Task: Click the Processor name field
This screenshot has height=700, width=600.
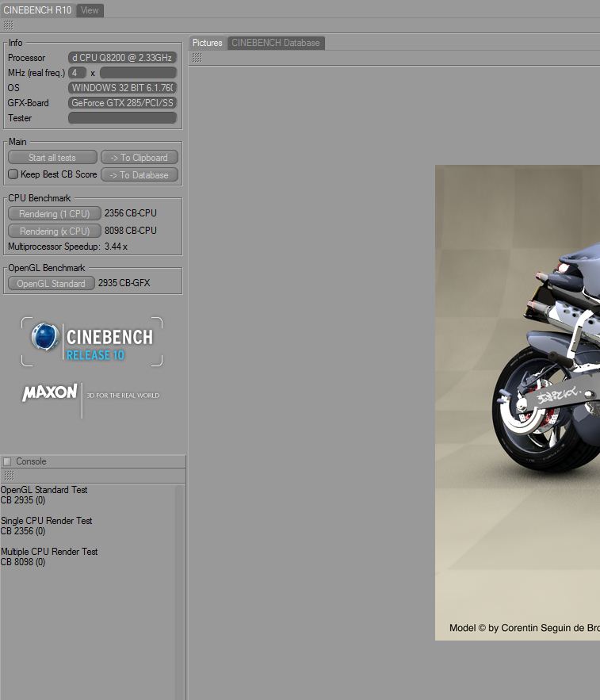Action: click(x=122, y=58)
